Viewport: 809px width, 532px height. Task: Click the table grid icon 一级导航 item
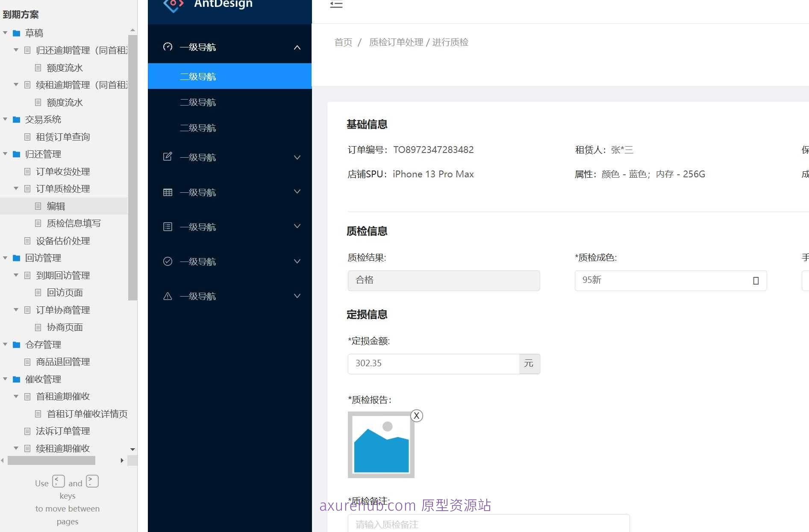click(x=168, y=192)
